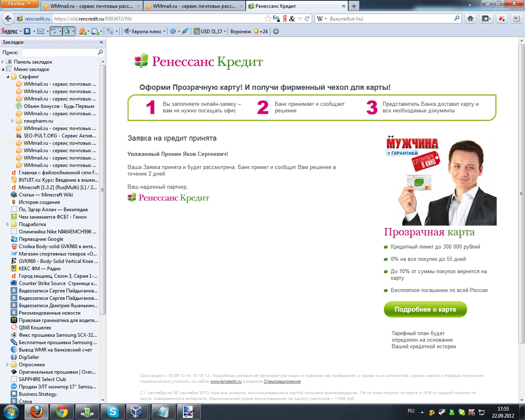
Task: Open the tab list dropdown arrow
Action: coord(470,6)
